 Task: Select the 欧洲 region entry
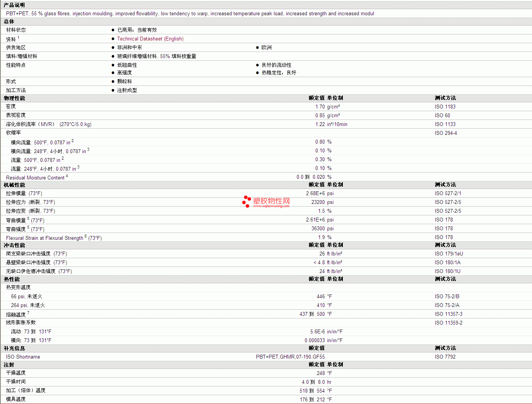coord(267,47)
